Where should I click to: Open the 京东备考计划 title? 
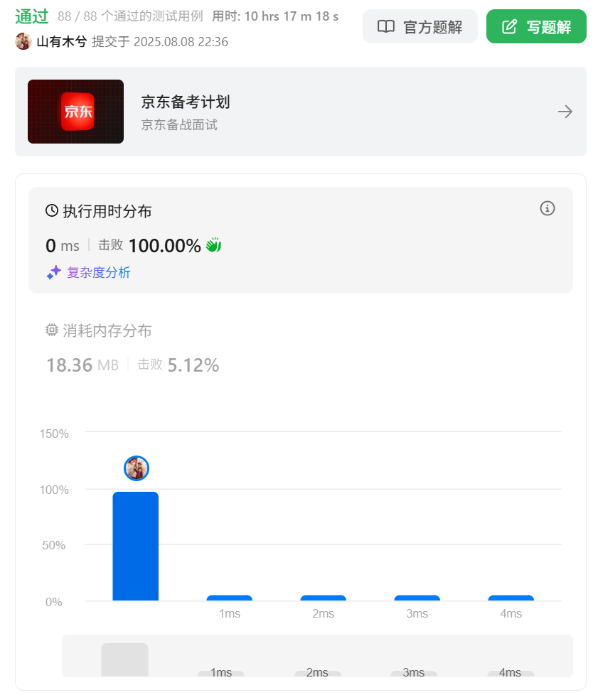pyautogui.click(x=186, y=102)
